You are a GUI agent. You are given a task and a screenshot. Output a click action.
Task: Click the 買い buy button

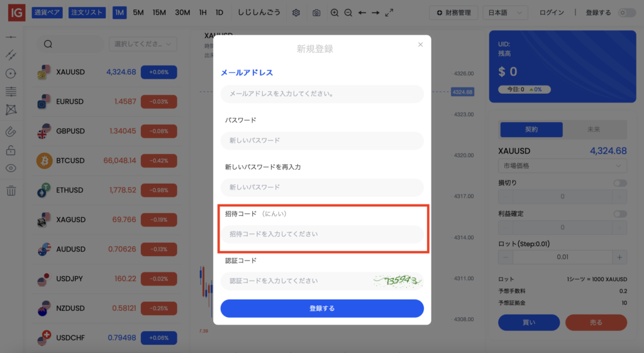click(x=529, y=323)
